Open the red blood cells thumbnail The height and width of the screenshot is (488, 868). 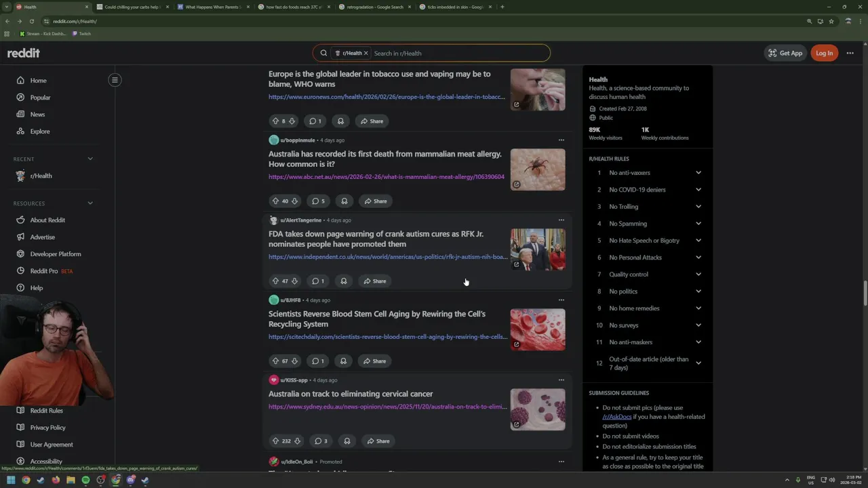click(x=538, y=329)
